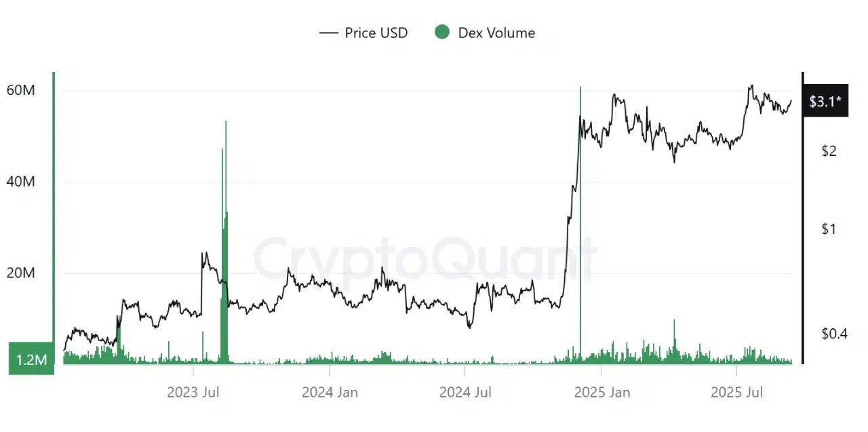Click the $1 right axis label

(x=829, y=229)
